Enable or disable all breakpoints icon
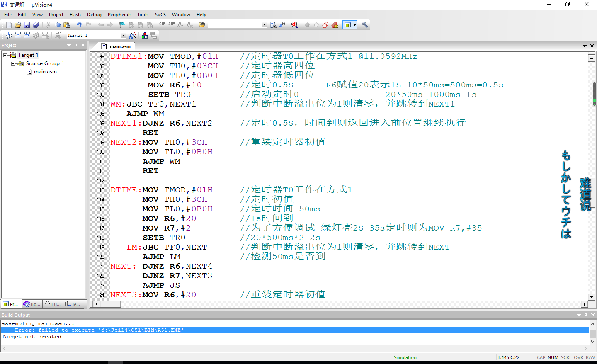 [325, 25]
